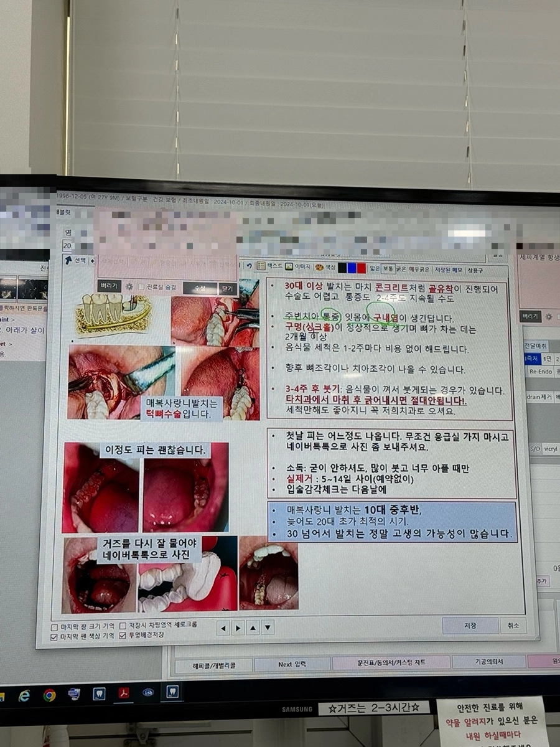This screenshot has width=560, height=747.
Task: Choose the 텍스트 text tool
Action: point(270,266)
